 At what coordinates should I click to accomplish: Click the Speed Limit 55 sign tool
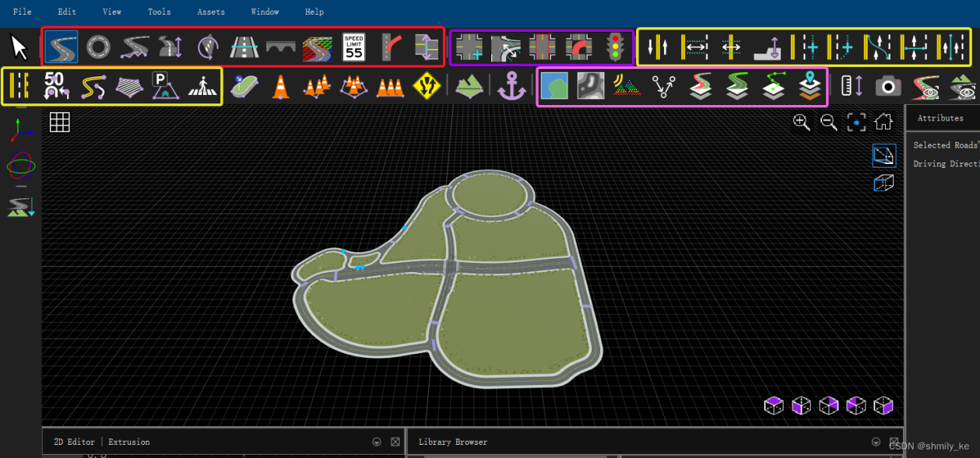[x=354, y=47]
